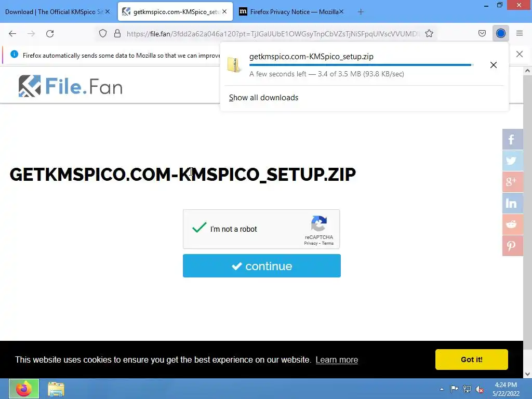View site security padlock info

117,34
